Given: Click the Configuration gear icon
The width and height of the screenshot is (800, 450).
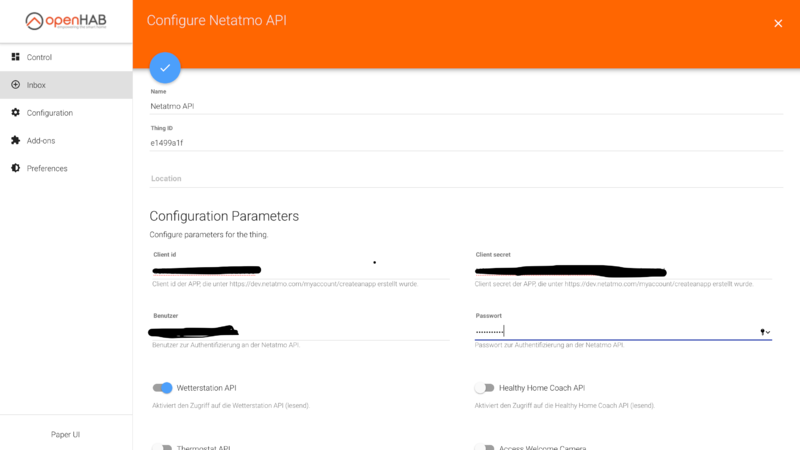Looking at the screenshot, I should click(x=15, y=113).
